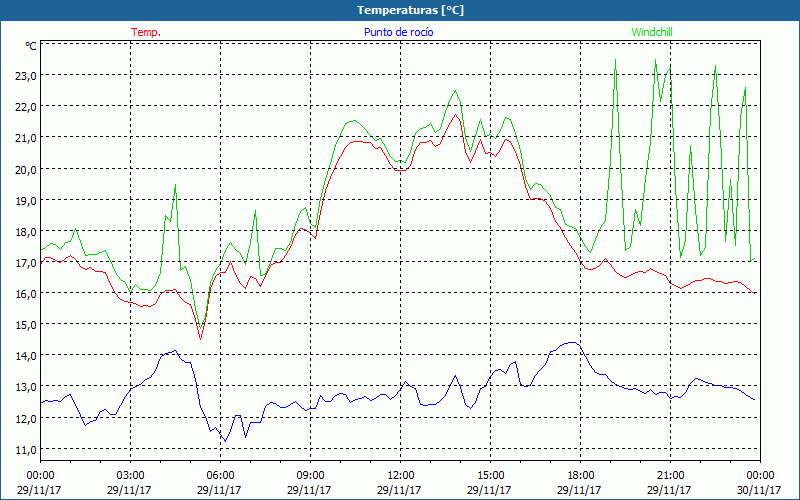
Task: Click the '15:00' time label on the x-axis
Action: point(490,476)
